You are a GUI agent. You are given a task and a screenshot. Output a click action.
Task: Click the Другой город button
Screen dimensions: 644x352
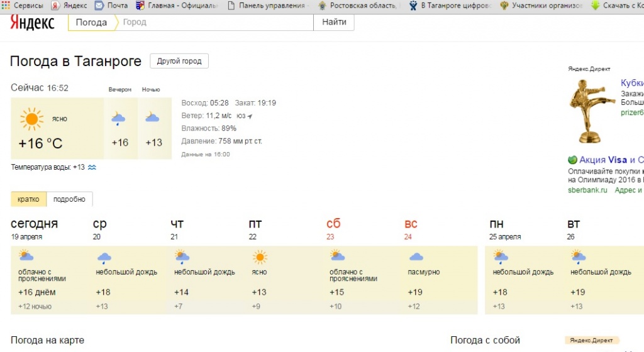pos(179,61)
